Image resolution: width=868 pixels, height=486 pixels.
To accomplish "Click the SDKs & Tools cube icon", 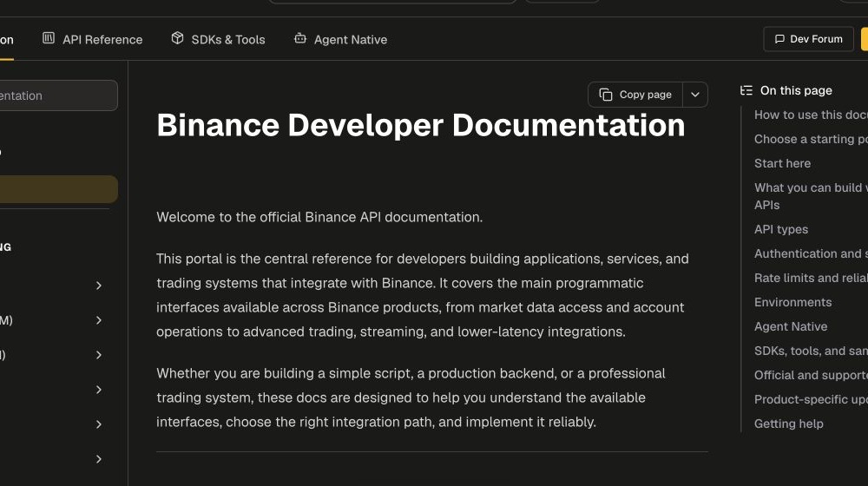I will coord(177,38).
